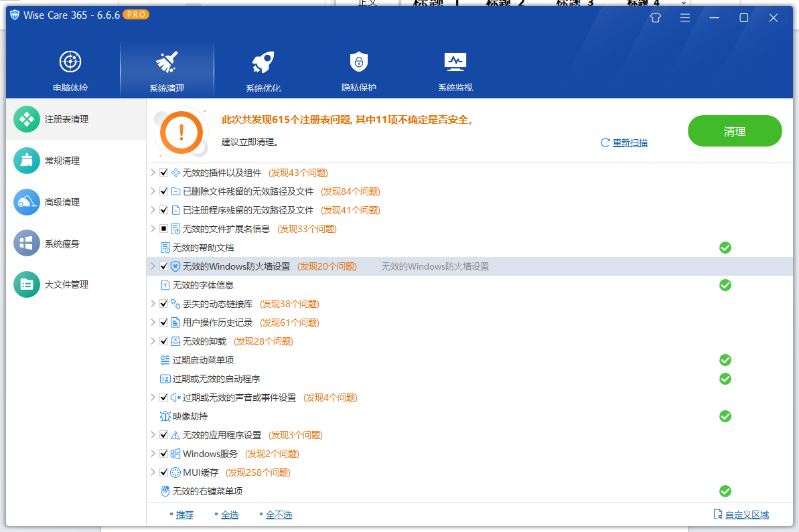Click the 注册表清理 sidebar icon
The image size is (799, 532).
[27, 119]
